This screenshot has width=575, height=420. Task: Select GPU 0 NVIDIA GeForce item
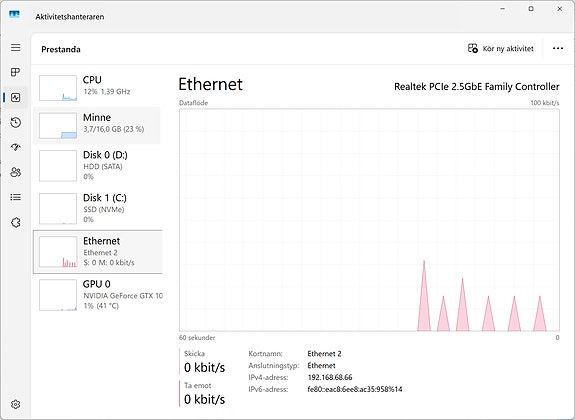(97, 295)
